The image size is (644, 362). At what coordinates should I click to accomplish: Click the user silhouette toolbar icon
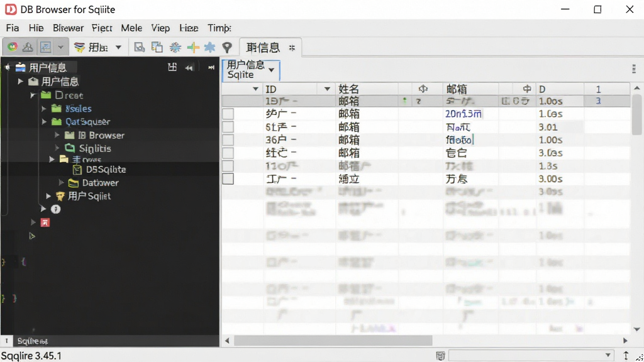click(x=28, y=47)
